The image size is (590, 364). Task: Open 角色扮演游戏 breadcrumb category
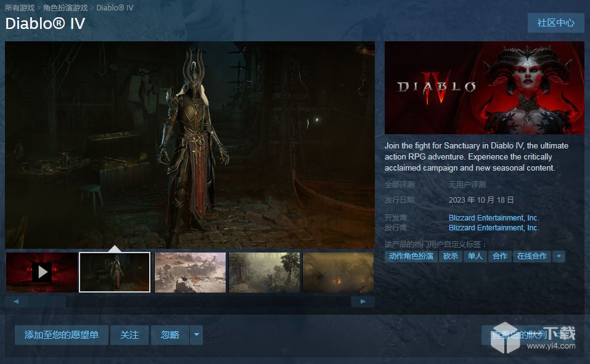pyautogui.click(x=65, y=8)
